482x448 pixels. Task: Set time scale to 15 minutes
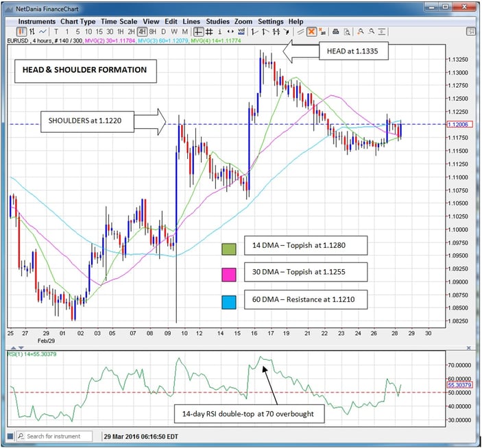(x=99, y=32)
